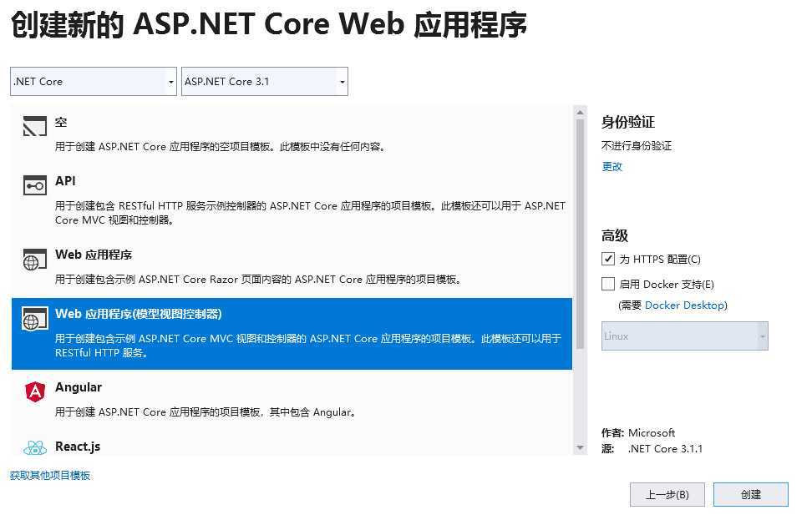Click the 启用 Docker 支持(E) label
The image size is (812, 520).
tap(667, 284)
